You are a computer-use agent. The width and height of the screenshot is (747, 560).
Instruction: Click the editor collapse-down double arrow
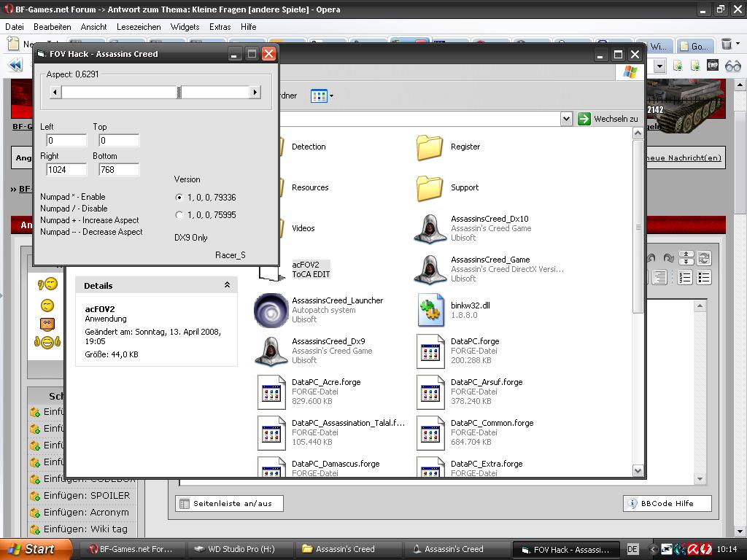click(686, 261)
